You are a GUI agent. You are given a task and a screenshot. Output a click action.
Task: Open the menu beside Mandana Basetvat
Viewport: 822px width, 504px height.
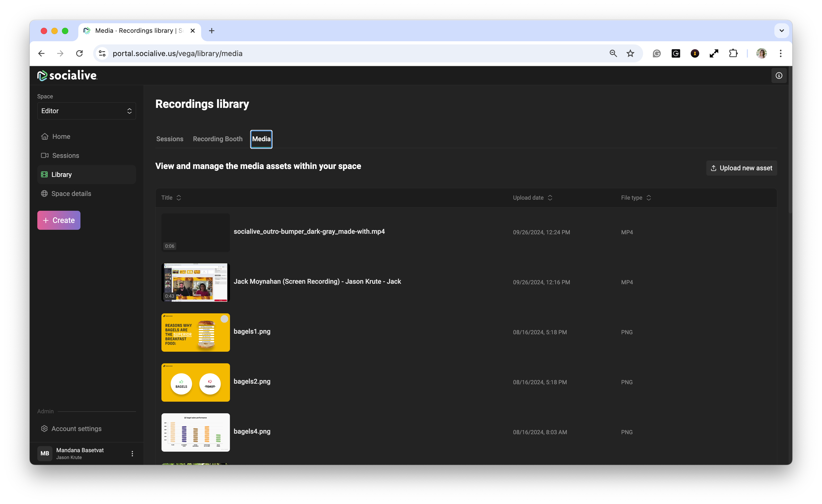click(x=132, y=453)
